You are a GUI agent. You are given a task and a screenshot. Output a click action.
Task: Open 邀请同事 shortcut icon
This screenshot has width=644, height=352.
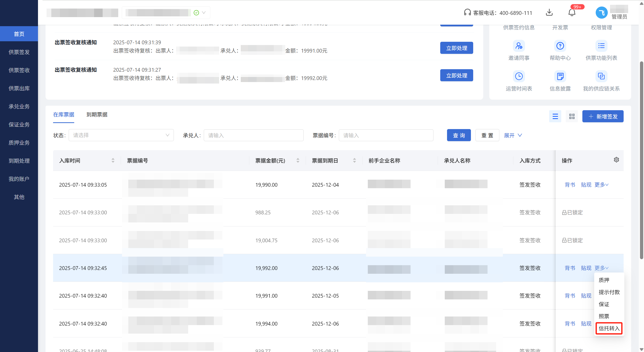(x=519, y=46)
